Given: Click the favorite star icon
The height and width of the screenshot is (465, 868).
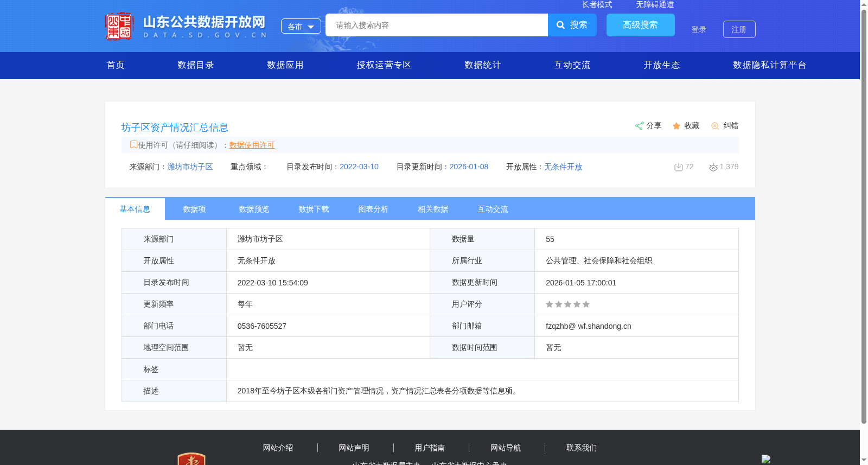Looking at the screenshot, I should pos(676,126).
